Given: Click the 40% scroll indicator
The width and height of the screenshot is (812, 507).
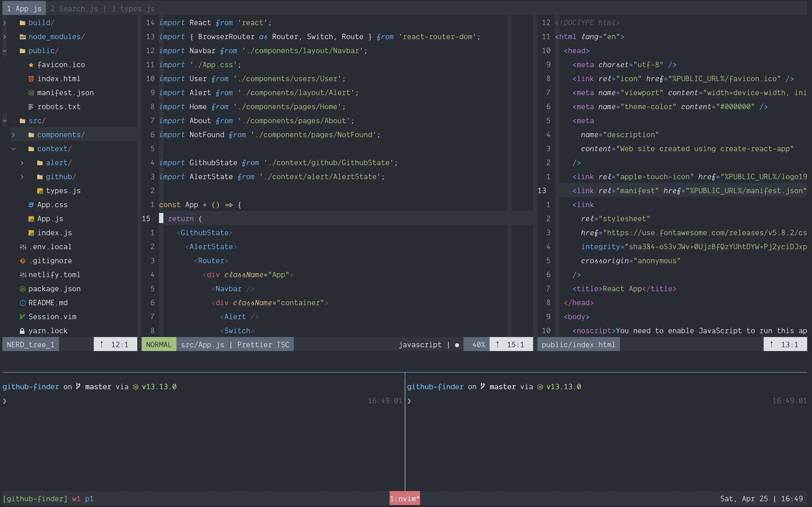Looking at the screenshot, I should coord(479,344).
